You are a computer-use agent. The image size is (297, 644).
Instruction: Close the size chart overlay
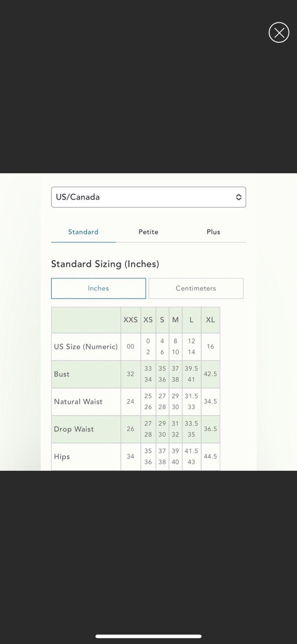click(279, 33)
